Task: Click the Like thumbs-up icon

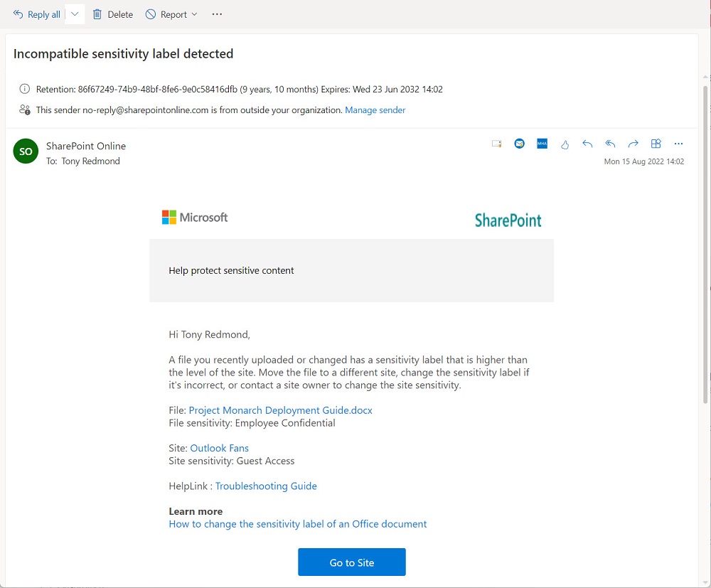Action: point(565,144)
